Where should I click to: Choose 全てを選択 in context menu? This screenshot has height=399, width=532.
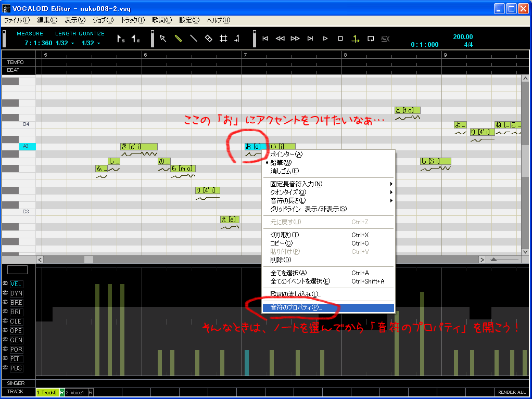328,273
